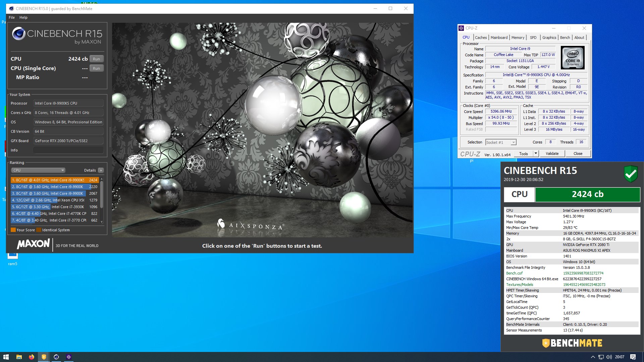Select ranking row 1 i9-9900KS 2424

pyautogui.click(x=55, y=180)
